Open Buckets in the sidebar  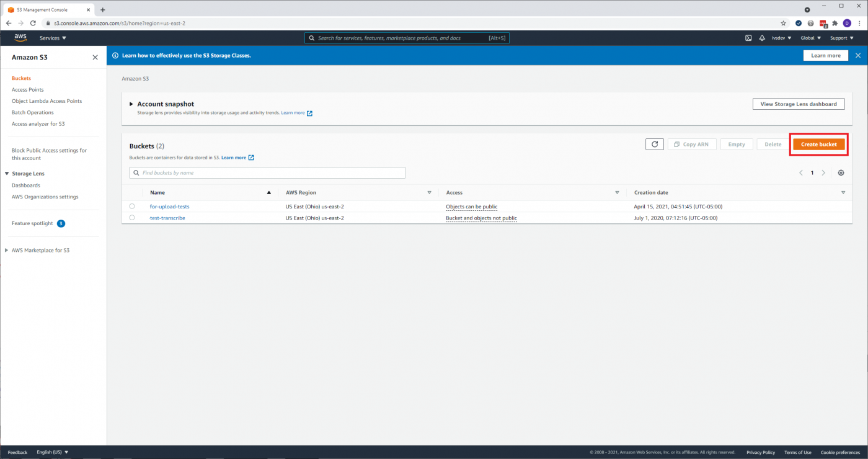click(x=21, y=78)
